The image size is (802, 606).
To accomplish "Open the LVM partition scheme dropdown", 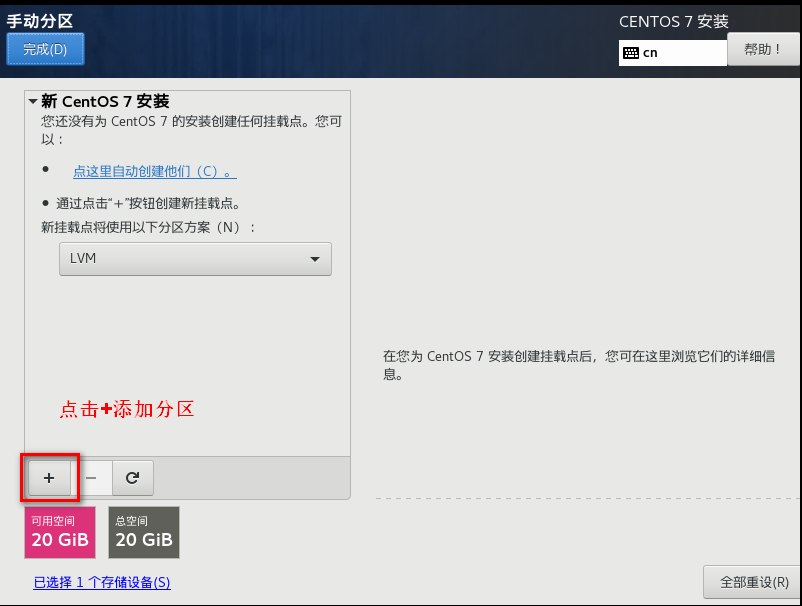I will 195,259.
